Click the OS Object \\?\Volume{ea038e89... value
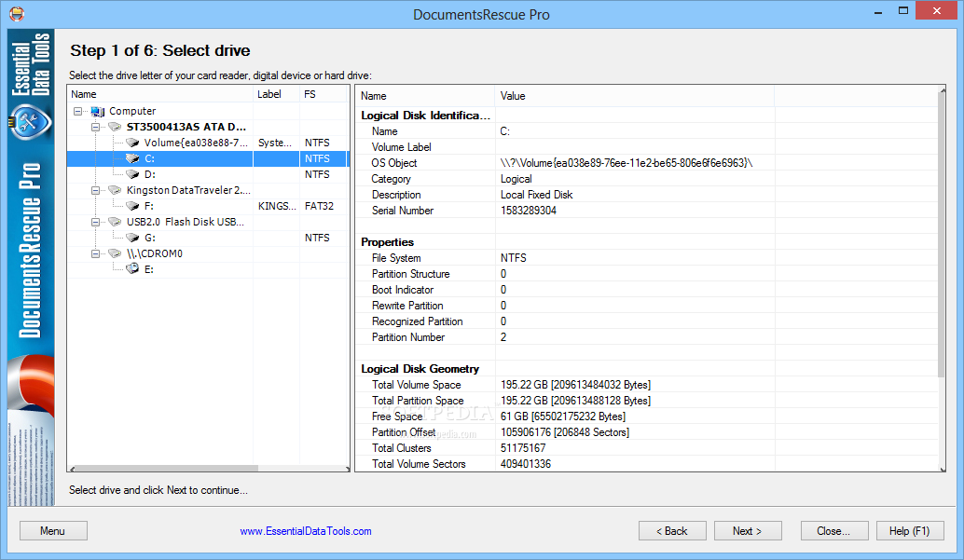Viewport: 964px width, 560px height. click(626, 163)
